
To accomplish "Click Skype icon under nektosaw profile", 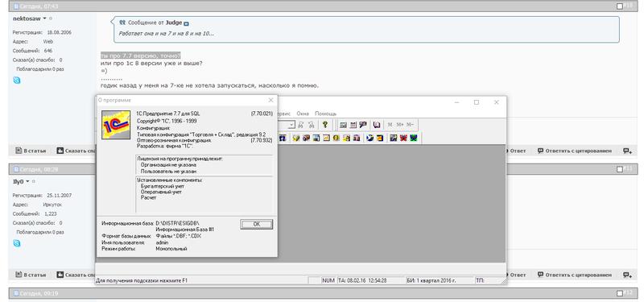I will pyautogui.click(x=16, y=80).
